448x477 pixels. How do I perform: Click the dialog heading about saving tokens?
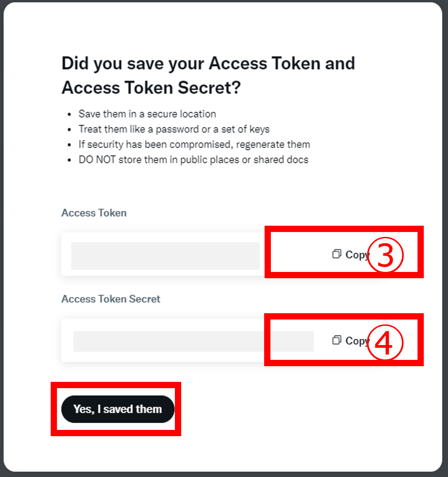pyautogui.click(x=208, y=75)
